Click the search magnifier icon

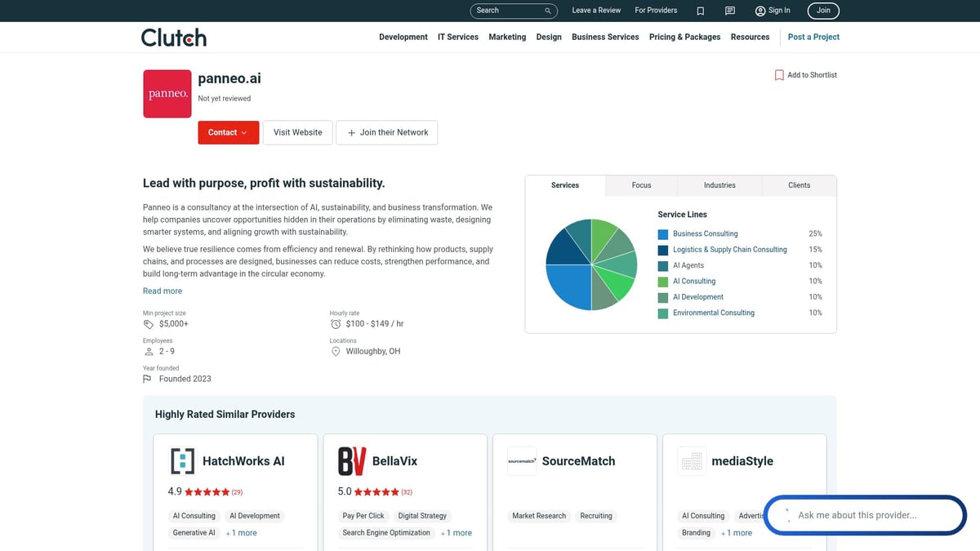pos(548,11)
